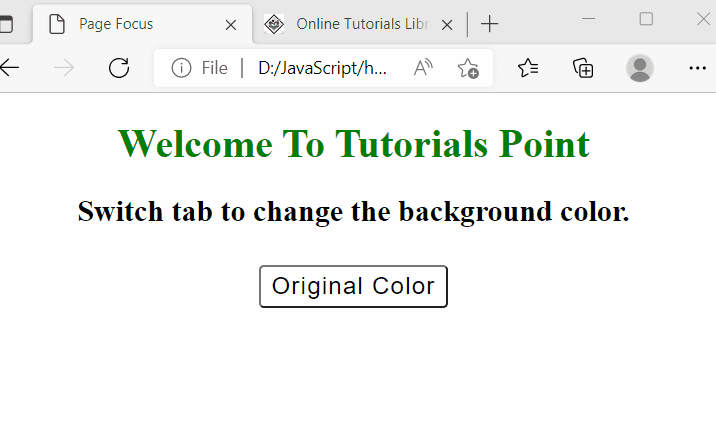Click the Page Focus tab page icon
The image size is (716, 422).
tap(57, 24)
